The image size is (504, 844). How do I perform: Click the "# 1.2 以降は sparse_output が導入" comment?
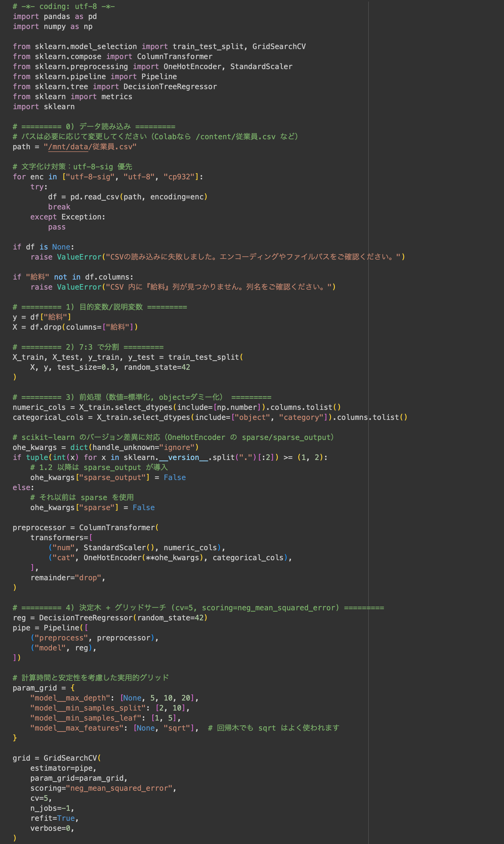(99, 468)
